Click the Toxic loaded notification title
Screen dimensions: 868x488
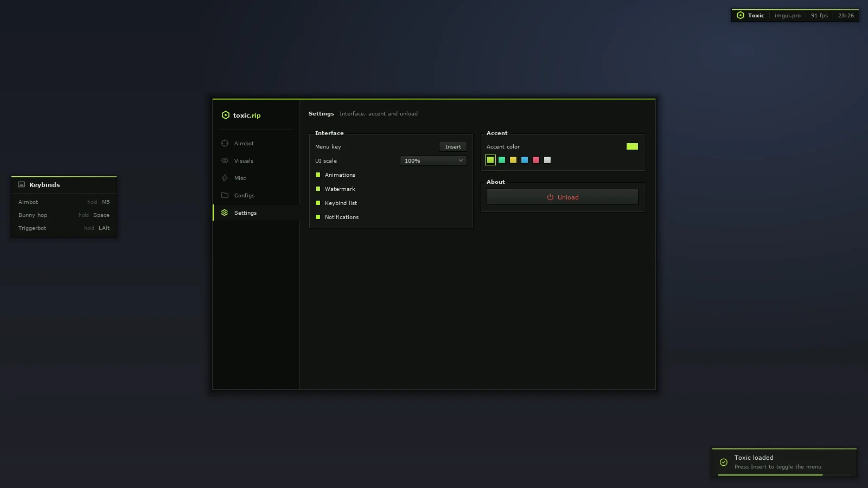754,458
